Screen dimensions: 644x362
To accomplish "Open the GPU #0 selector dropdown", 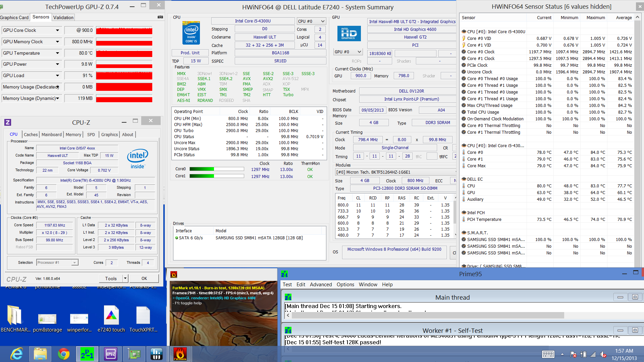I will point(348,52).
